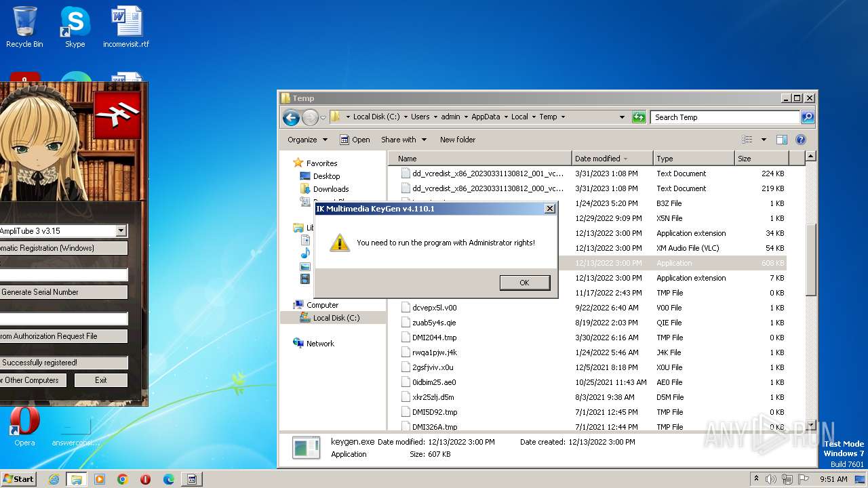The image size is (868, 488).
Task: Click the Start button
Action: pyautogui.click(x=19, y=479)
